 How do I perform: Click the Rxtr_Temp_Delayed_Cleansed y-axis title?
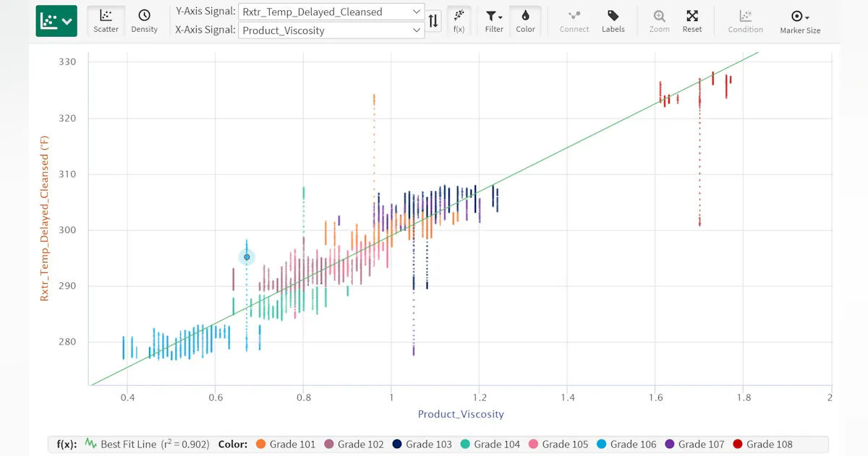(45, 217)
